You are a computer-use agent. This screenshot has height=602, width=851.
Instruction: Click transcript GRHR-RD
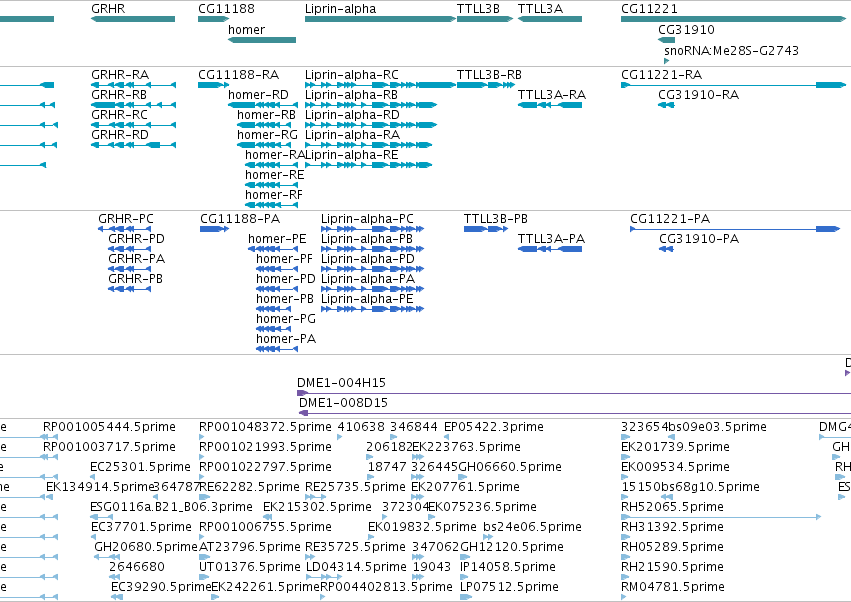click(x=133, y=145)
